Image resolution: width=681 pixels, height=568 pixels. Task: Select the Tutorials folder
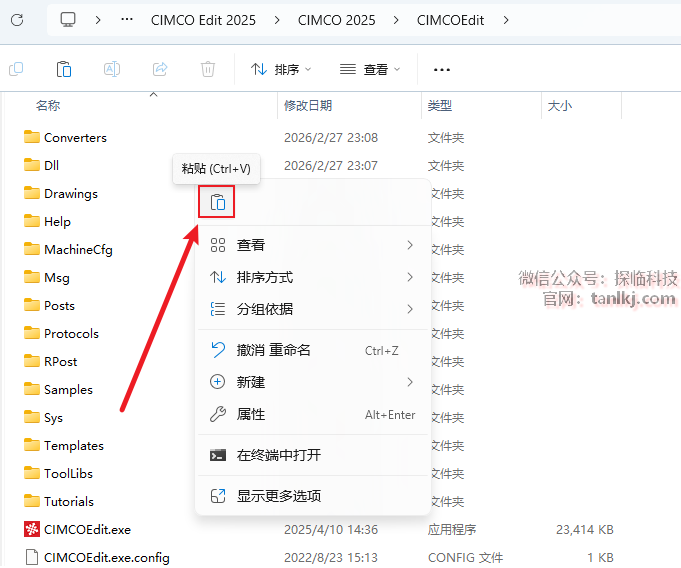[59, 502]
